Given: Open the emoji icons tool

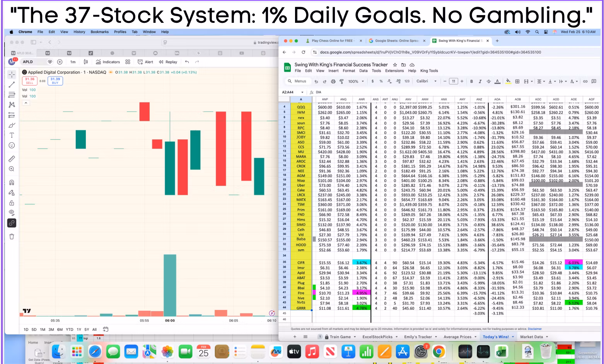Looking at the screenshot, I should click(x=12, y=145).
